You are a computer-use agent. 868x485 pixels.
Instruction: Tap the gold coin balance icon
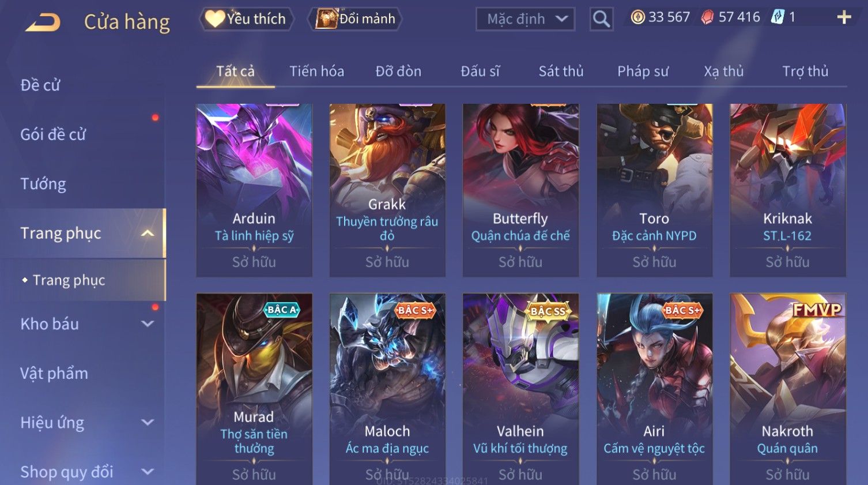click(x=637, y=17)
